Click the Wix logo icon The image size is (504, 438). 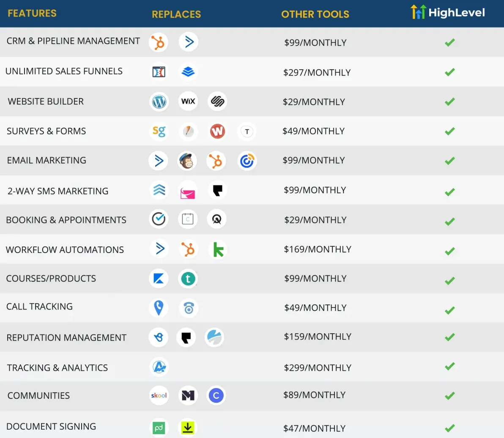pyautogui.click(x=188, y=101)
